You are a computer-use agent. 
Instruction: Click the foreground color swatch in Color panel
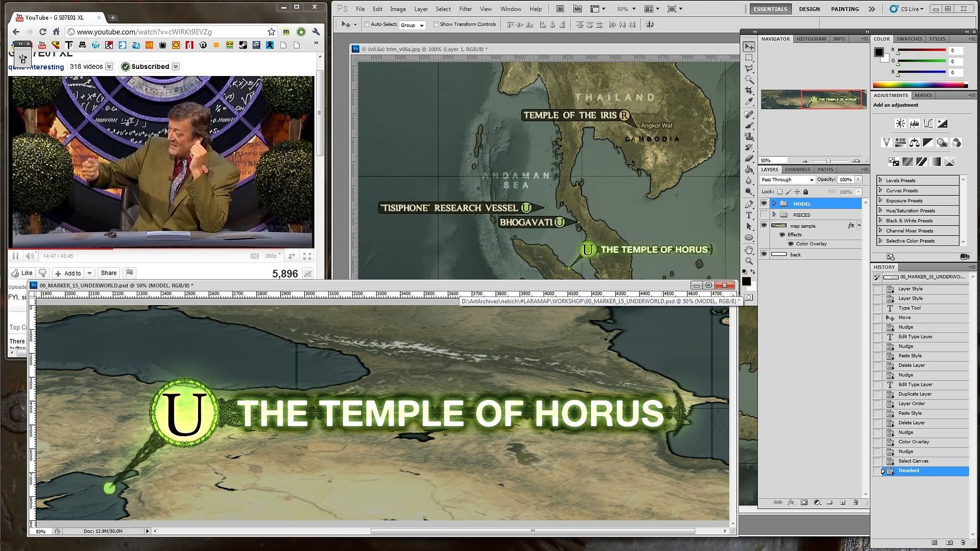[879, 52]
